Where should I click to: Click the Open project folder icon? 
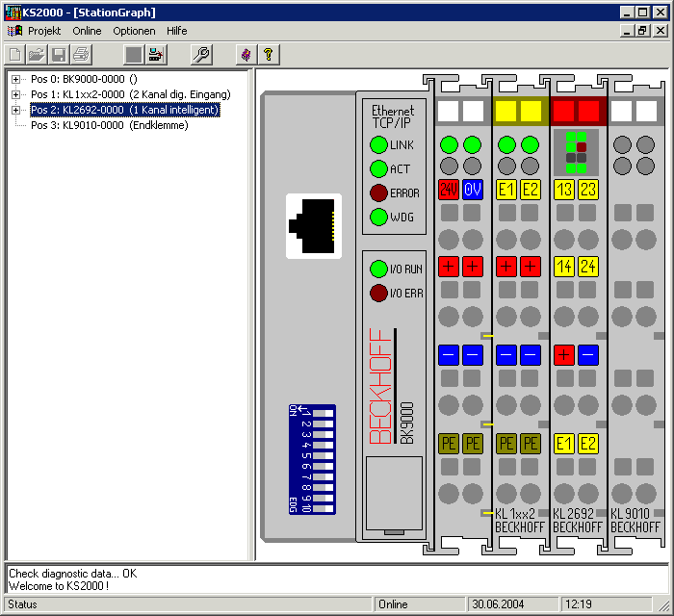(x=37, y=55)
